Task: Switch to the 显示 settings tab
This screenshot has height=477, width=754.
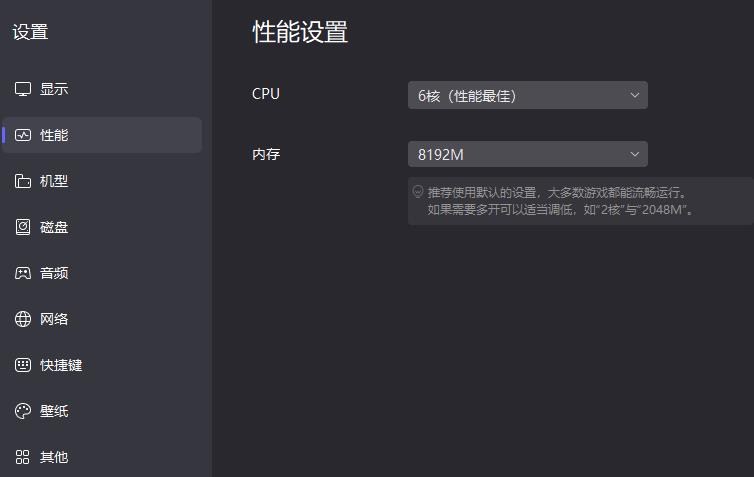Action: [x=54, y=89]
